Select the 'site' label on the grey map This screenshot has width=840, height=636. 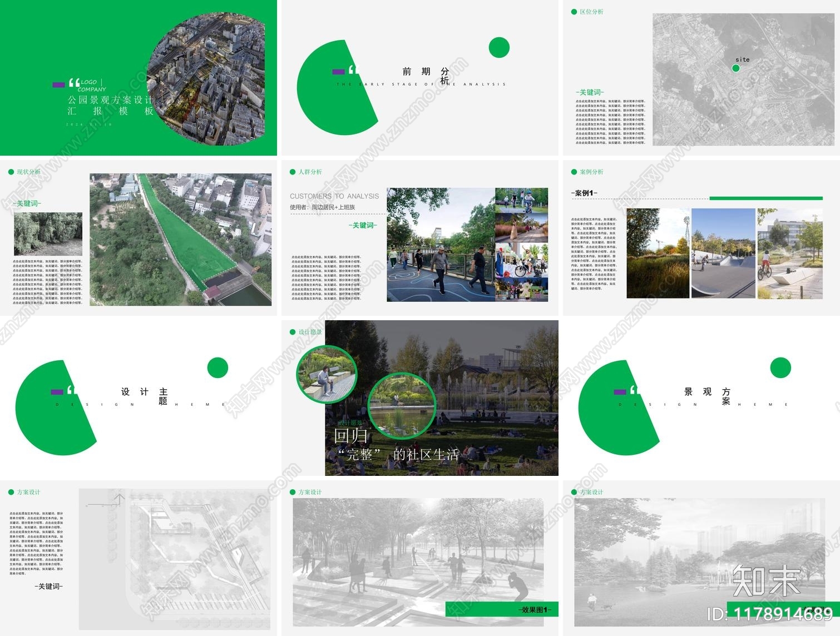(742, 59)
